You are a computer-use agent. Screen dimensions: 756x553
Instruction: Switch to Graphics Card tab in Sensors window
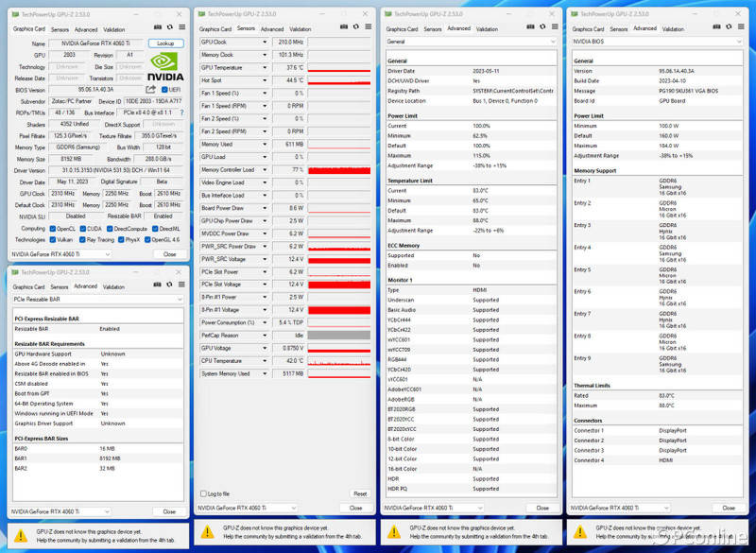pos(214,29)
